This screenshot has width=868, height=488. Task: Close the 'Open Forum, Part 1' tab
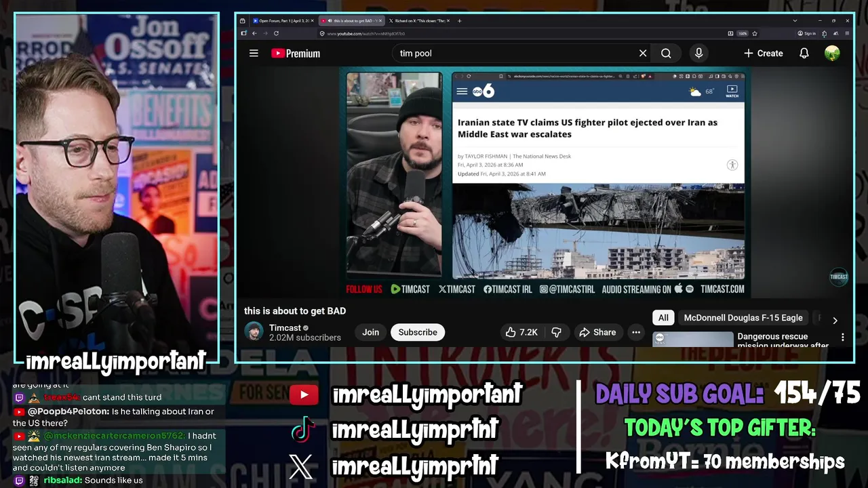312,21
